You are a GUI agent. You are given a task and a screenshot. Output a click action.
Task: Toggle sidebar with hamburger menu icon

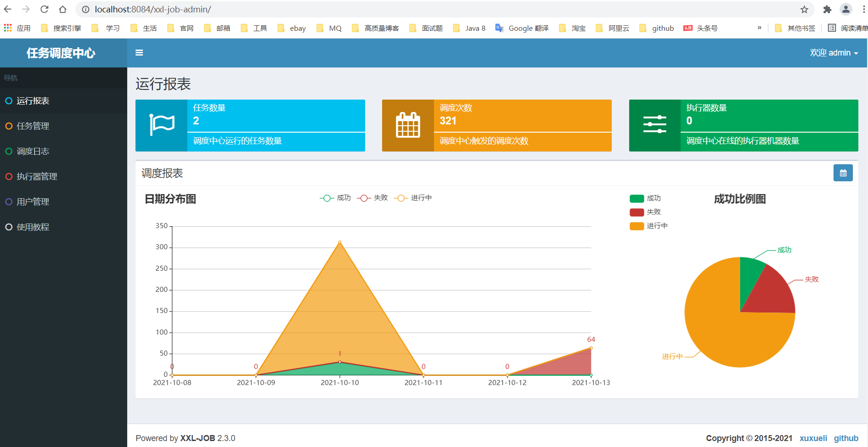(139, 53)
